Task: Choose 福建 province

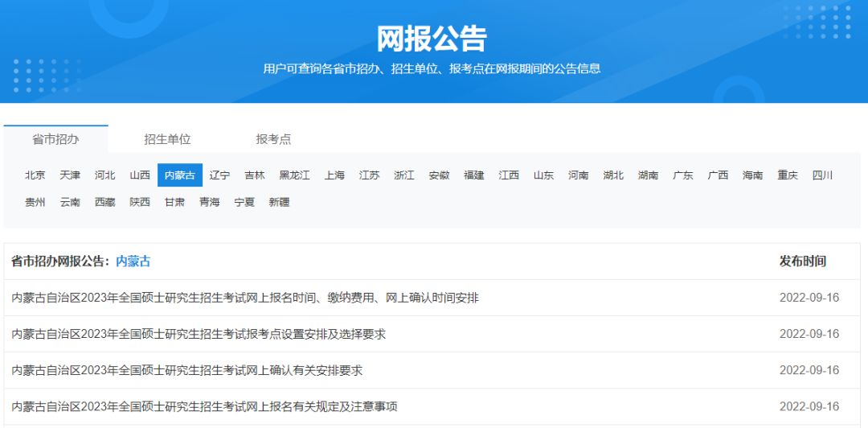Action: pos(474,175)
